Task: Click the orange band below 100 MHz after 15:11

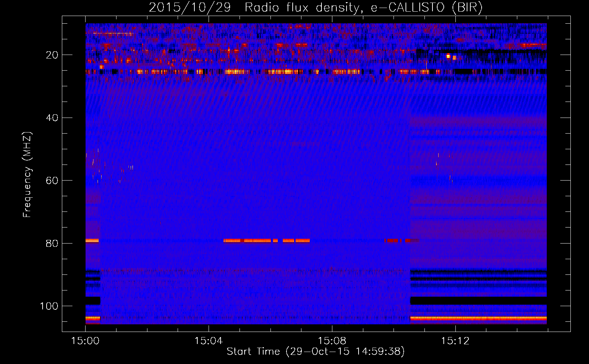Action: pyautogui.click(x=478, y=318)
